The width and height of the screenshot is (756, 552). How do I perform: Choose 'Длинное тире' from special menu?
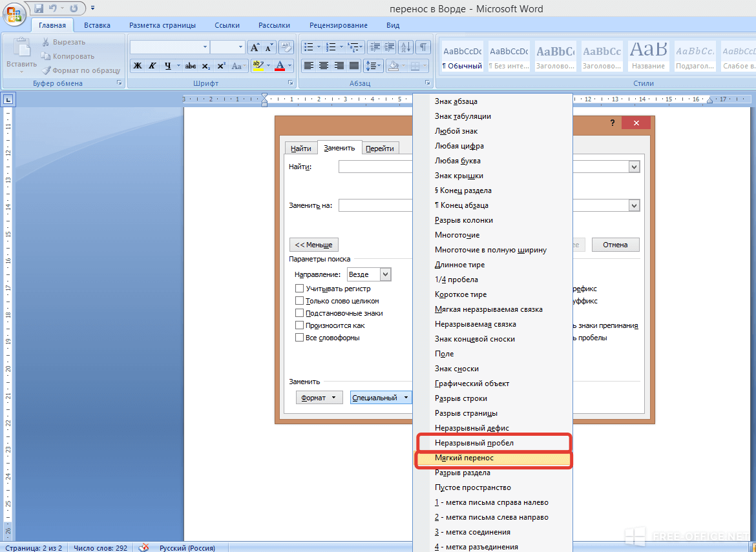(x=493, y=265)
